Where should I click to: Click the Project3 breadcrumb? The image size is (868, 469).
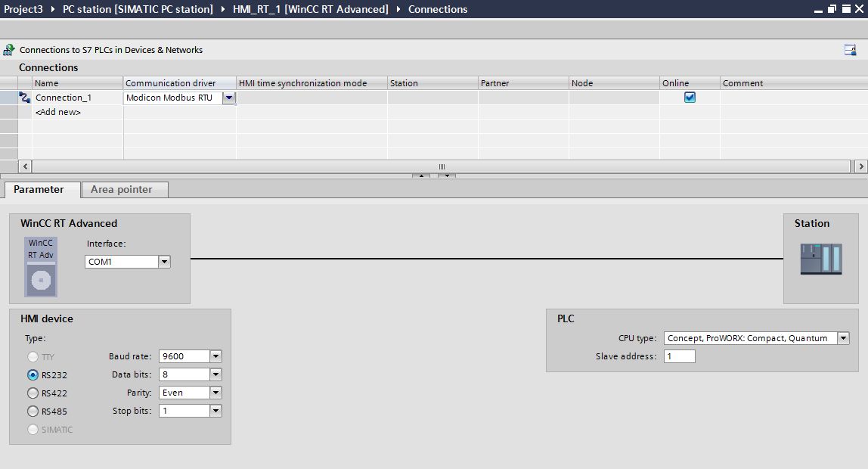pos(23,9)
